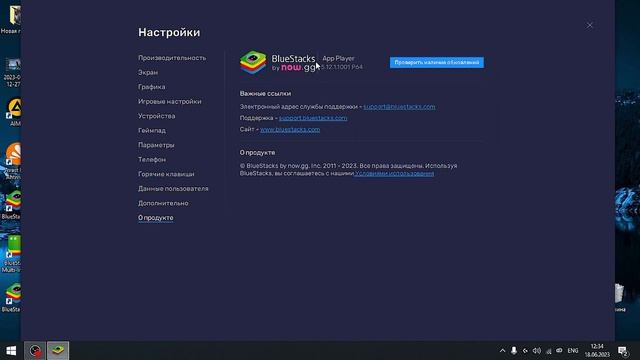Visit the www.bluestacks.com site link
The image size is (640, 360).
pyautogui.click(x=290, y=129)
